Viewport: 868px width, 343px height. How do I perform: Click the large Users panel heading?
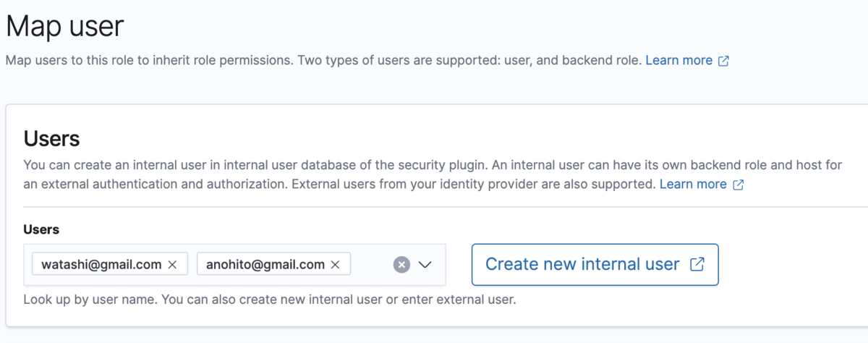pyautogui.click(x=51, y=138)
